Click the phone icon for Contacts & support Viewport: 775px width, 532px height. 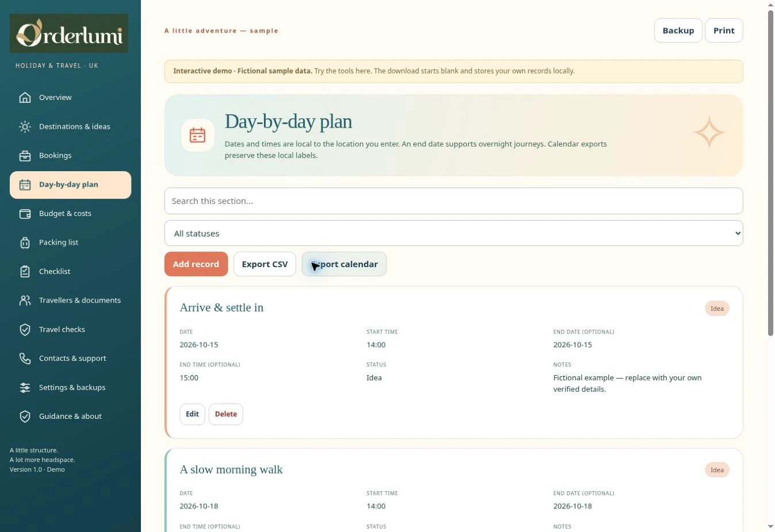25,358
